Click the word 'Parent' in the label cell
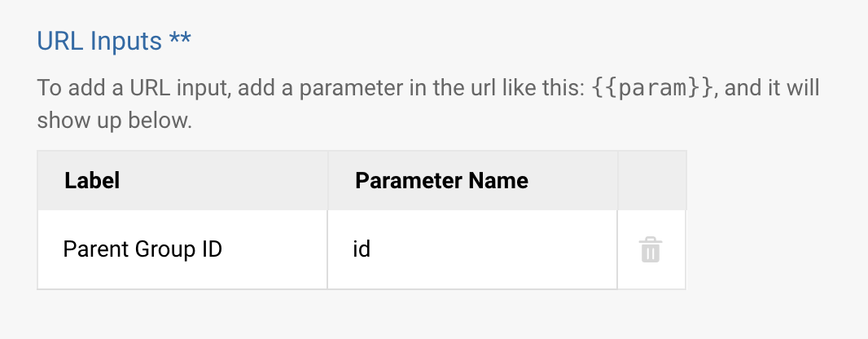Screen dimensions: 868x339 (90, 249)
